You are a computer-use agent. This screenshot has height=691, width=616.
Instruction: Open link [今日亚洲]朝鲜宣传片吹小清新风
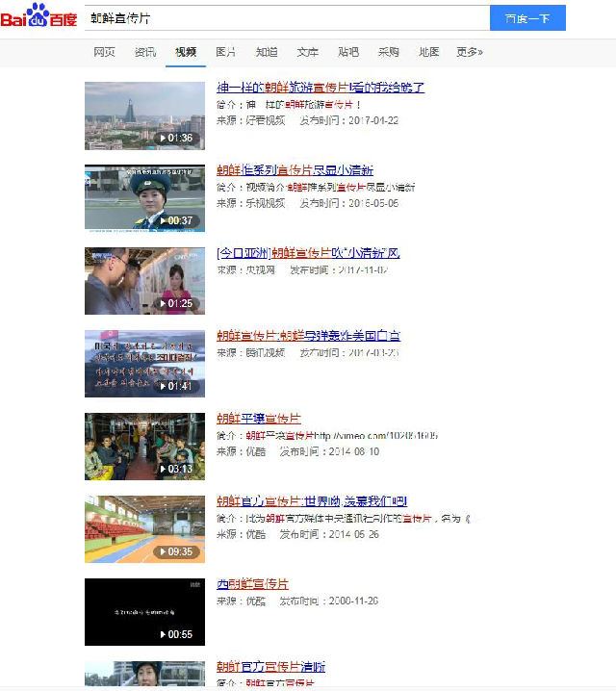tap(308, 253)
